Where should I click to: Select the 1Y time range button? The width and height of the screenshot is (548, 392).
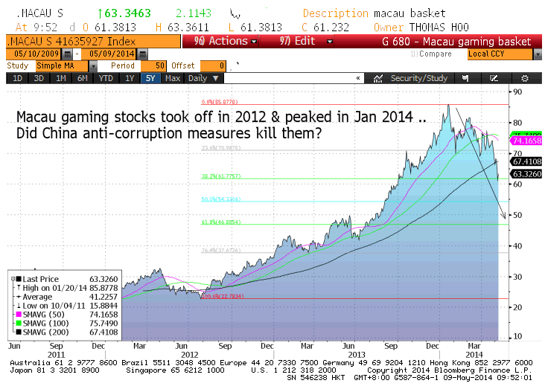tap(130, 77)
